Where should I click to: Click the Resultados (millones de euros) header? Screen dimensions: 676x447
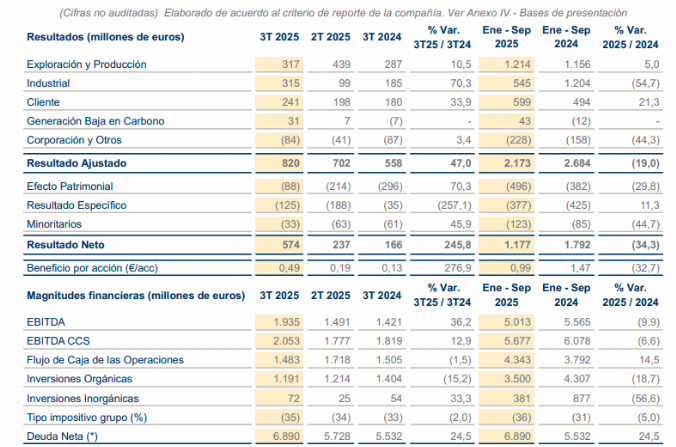click(x=105, y=37)
